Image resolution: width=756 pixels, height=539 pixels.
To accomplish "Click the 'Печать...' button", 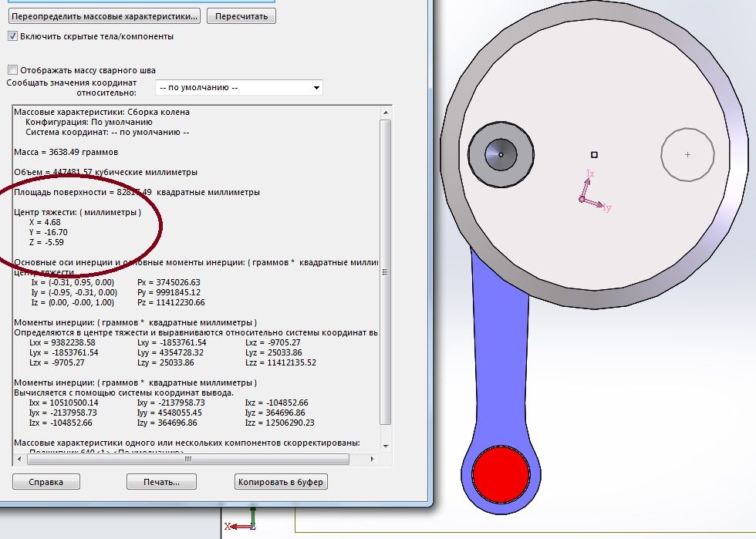I will point(161,482).
